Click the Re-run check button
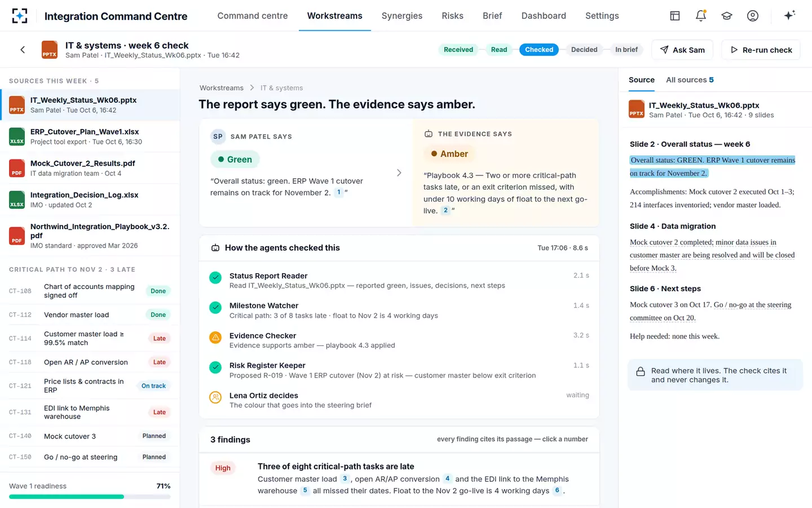812x508 pixels. coord(761,50)
